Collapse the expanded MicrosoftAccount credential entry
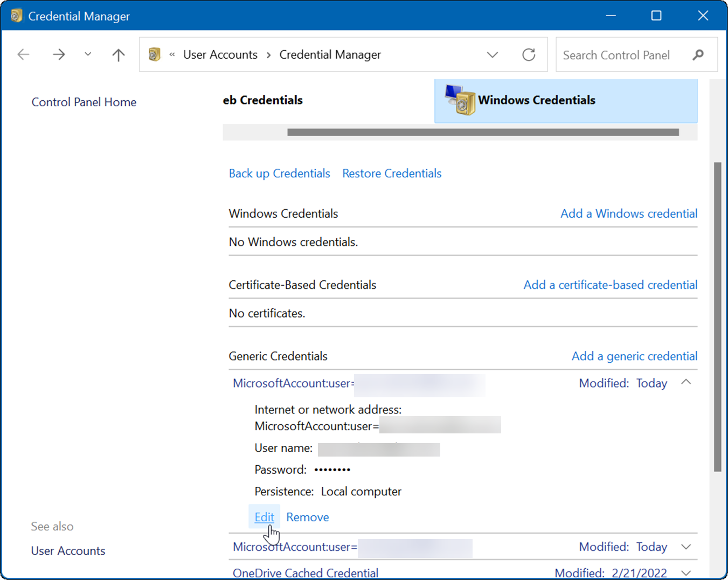The width and height of the screenshot is (728, 580). [686, 382]
